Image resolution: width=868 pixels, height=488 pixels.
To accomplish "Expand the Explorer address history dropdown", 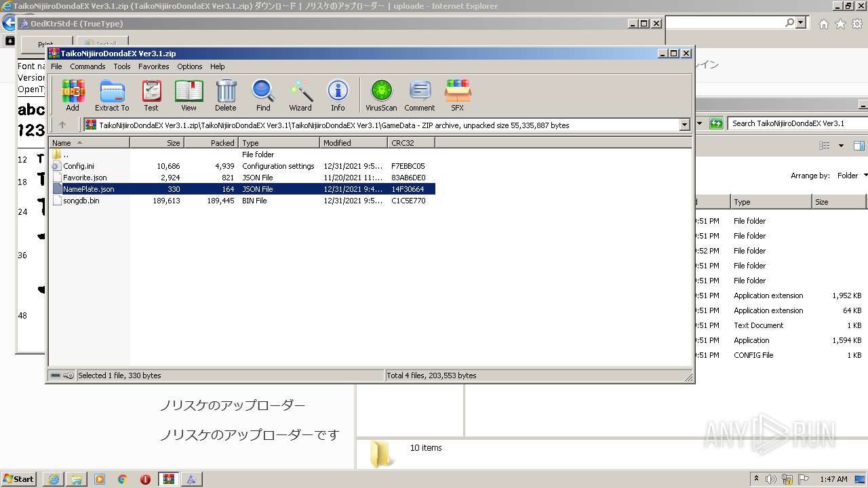I will (701, 123).
